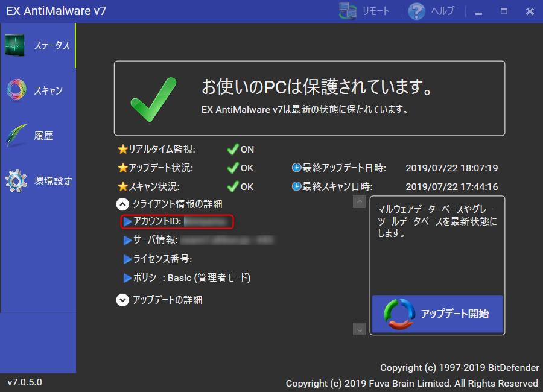Viewport: 543px width, 392px height.
Task: Click the アカウントID row
Action: point(177,221)
